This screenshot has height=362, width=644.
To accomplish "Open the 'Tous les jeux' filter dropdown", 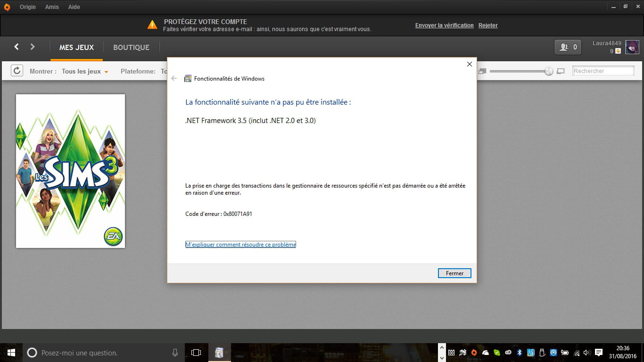I will point(85,72).
